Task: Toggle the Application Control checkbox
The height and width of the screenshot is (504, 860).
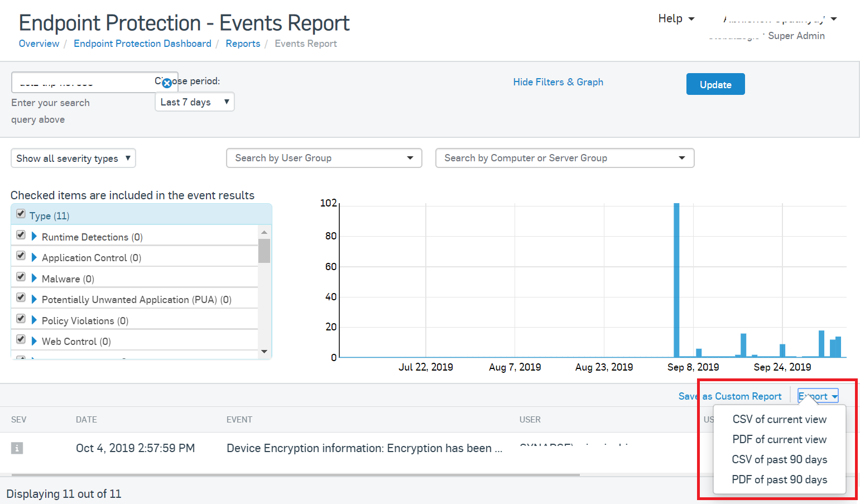Action: point(21,256)
